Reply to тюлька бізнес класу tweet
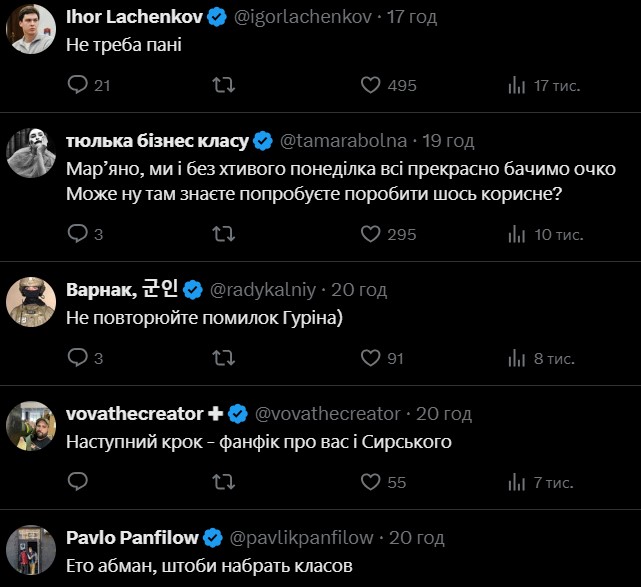Viewport: 641px width, 587px height. (78, 234)
